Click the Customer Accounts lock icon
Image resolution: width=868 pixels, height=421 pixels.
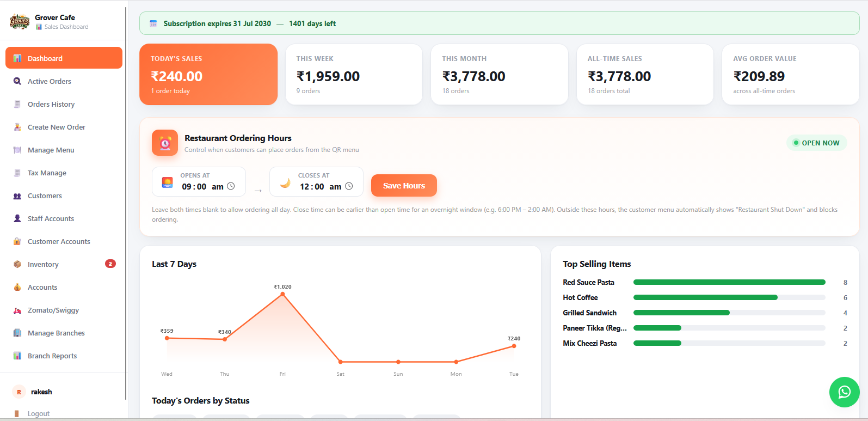pyautogui.click(x=17, y=241)
